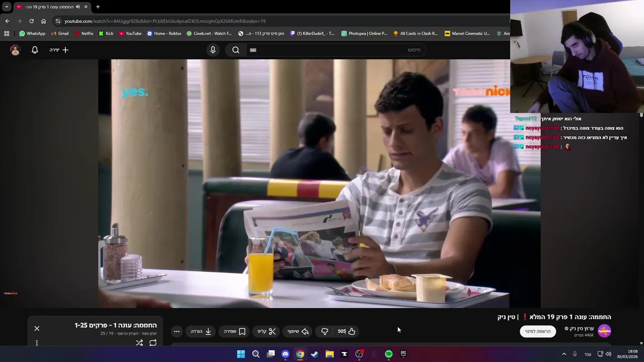Open the Netflix bookmark
The height and width of the screenshot is (362, 644).
click(84, 34)
